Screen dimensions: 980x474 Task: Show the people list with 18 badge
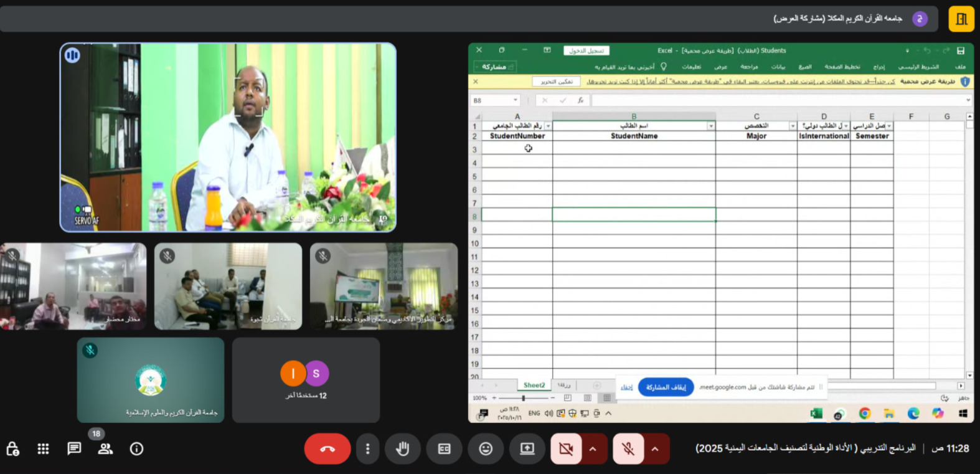105,449
